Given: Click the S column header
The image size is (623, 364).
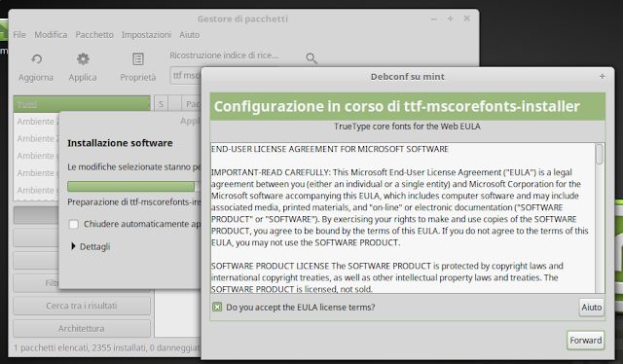Looking at the screenshot, I should click(161, 104).
